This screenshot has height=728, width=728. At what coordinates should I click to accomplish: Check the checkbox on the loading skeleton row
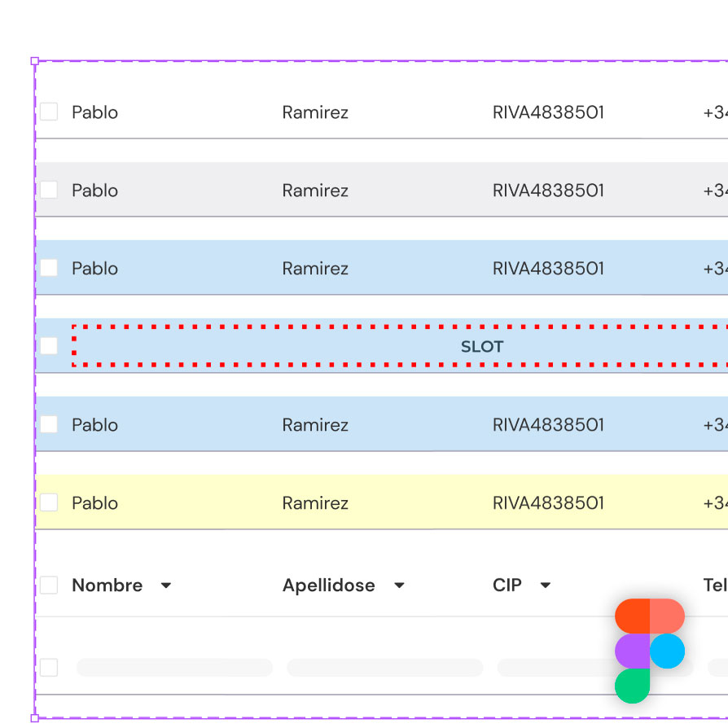48,667
